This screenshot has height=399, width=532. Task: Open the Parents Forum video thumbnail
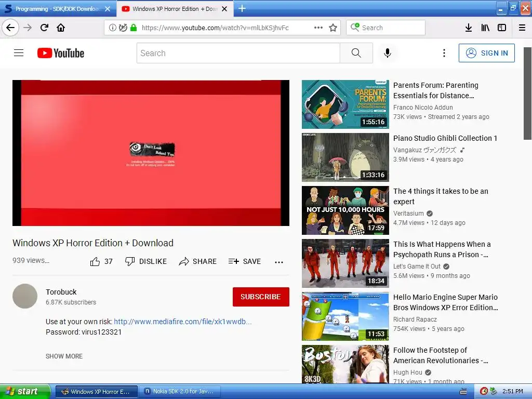(x=345, y=104)
